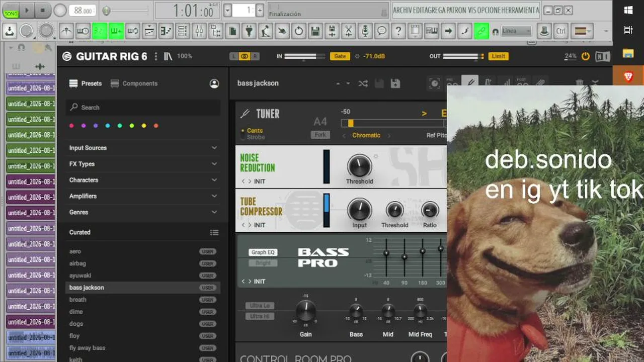Image resolution: width=644 pixels, height=362 pixels.
Task: Expand the Amplifiers filter
Action: 143,196
